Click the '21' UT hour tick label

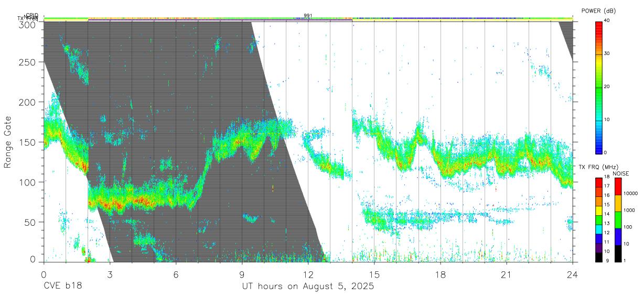[507, 274]
